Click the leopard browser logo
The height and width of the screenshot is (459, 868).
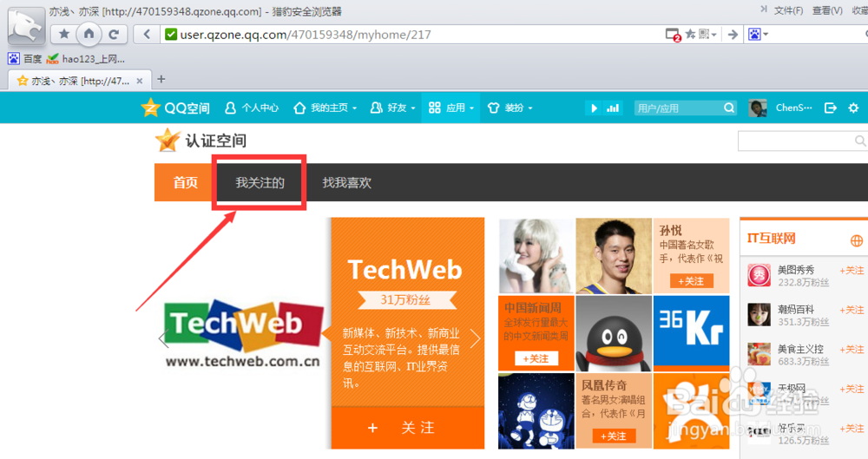[x=26, y=27]
